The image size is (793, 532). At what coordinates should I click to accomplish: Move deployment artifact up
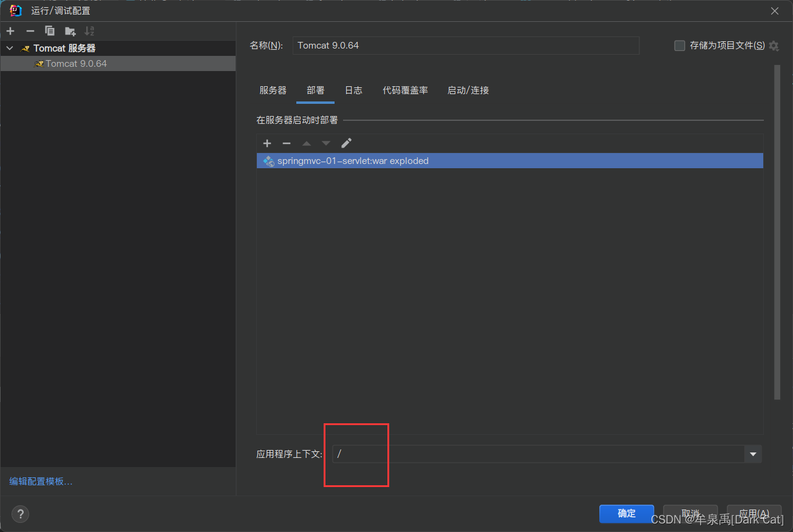(x=307, y=143)
